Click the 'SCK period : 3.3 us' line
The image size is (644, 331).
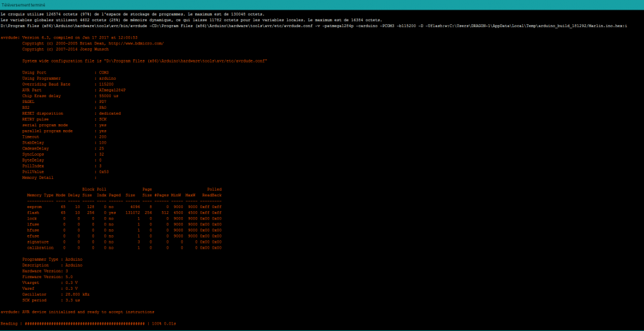[51, 300]
